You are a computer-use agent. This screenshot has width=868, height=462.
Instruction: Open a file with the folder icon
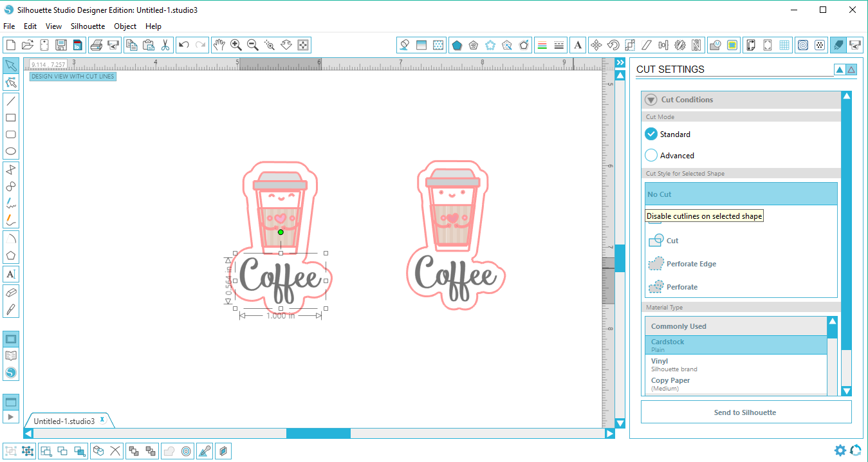click(x=27, y=45)
